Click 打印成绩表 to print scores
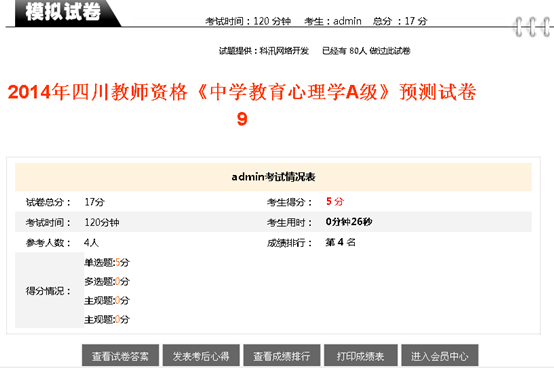This screenshot has width=554, height=368. point(361,356)
